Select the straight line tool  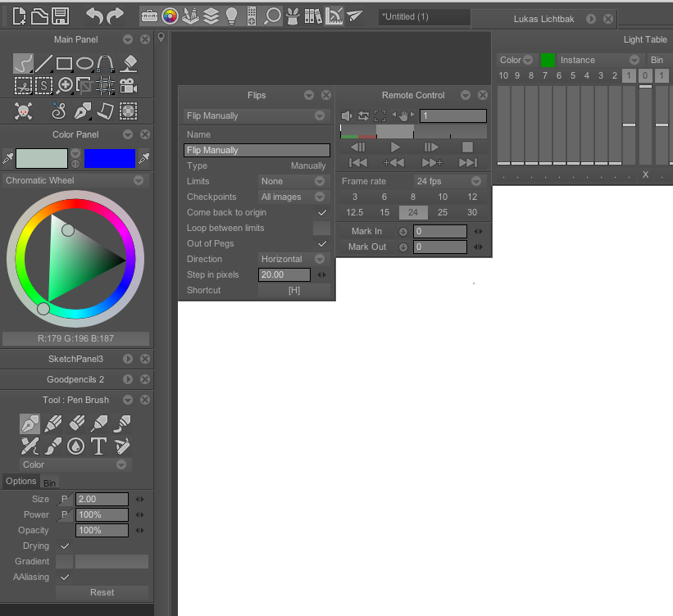tap(43, 64)
